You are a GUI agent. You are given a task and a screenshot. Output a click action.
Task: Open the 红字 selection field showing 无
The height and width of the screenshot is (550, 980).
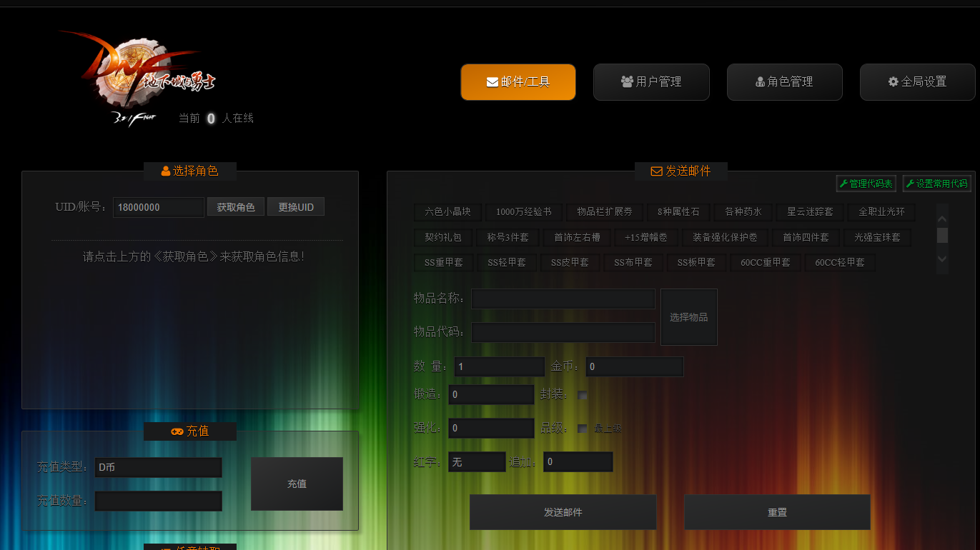pyautogui.click(x=477, y=461)
